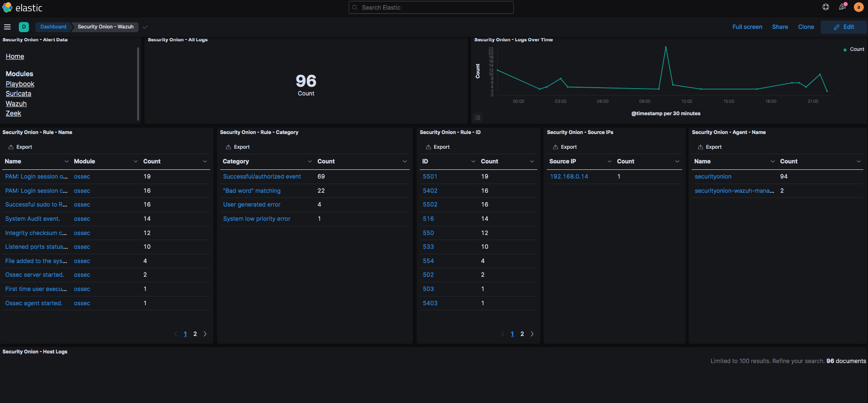Open Count column options in Agent Name table
The height and width of the screenshot is (403, 868).
tap(859, 161)
